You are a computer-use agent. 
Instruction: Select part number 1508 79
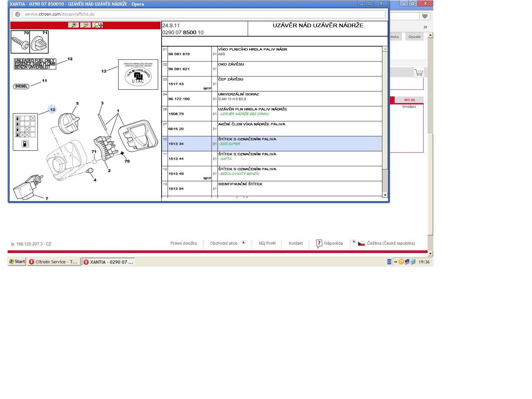click(176, 114)
